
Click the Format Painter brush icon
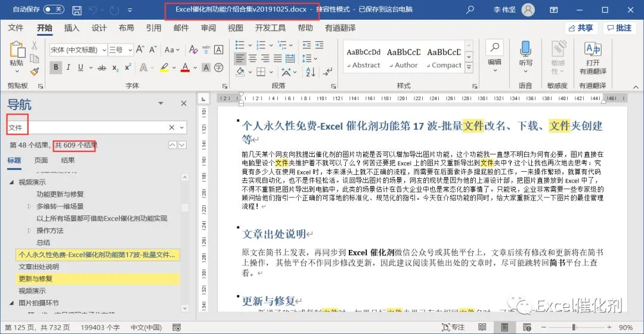(x=35, y=72)
